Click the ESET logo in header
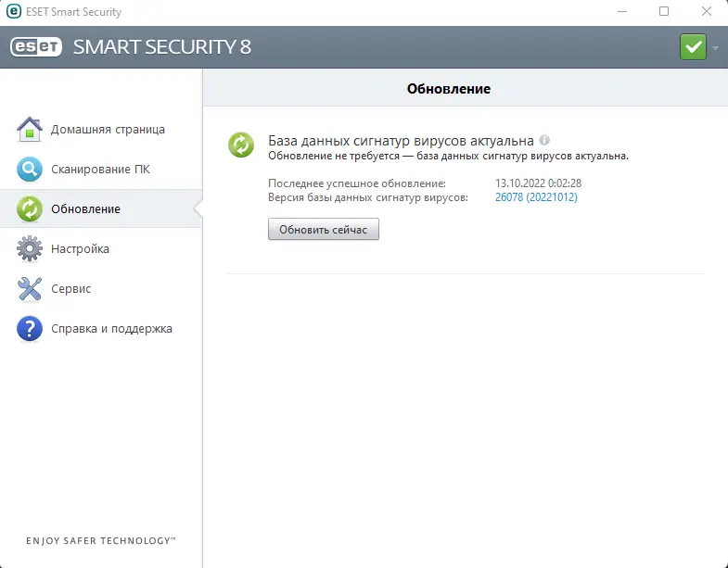728x568 pixels. pyautogui.click(x=35, y=46)
